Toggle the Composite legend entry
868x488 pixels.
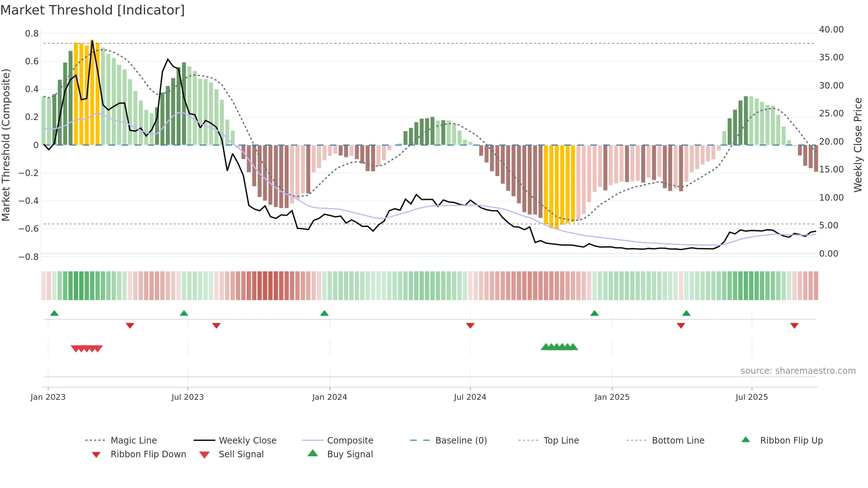[337, 440]
